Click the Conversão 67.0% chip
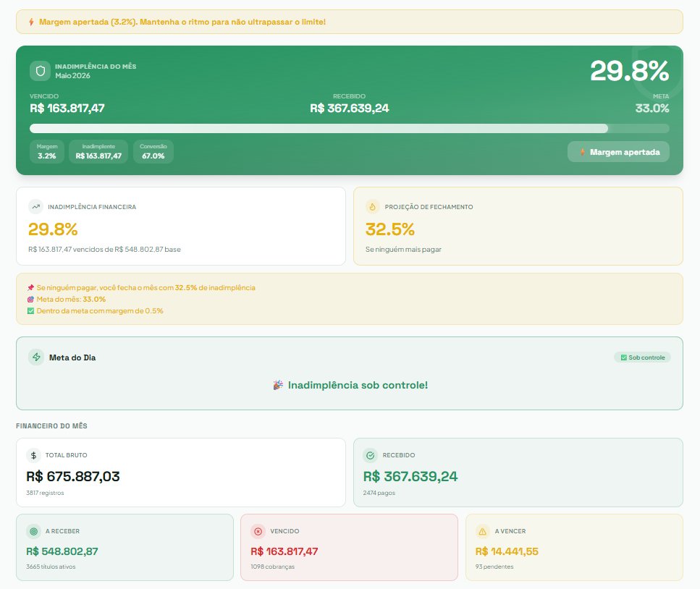Image resolution: width=700 pixels, height=589 pixels. point(153,152)
